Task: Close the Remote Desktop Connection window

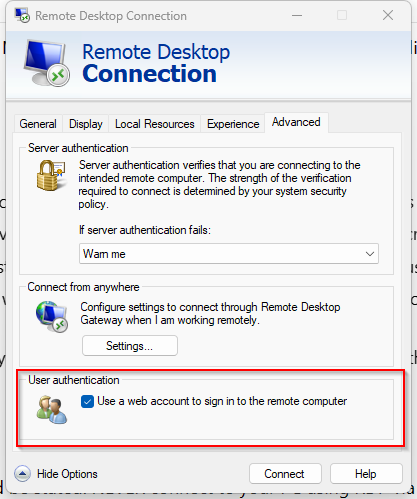Action: click(388, 15)
